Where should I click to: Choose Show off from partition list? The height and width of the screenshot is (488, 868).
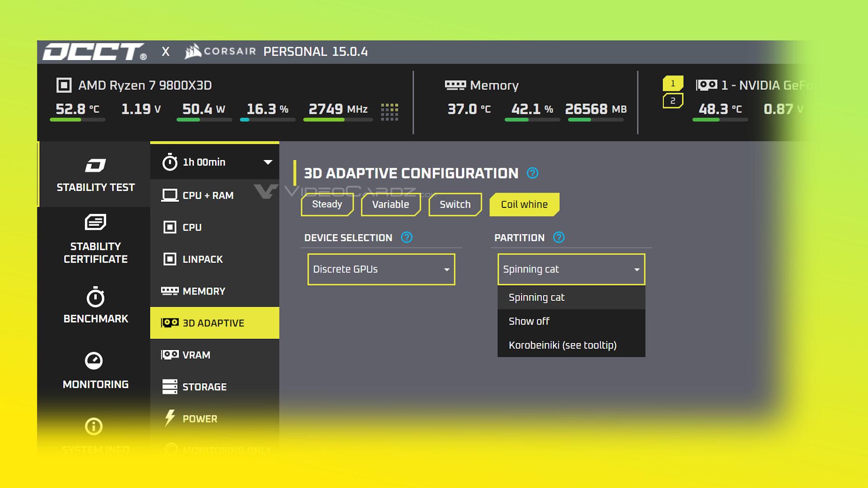(x=529, y=321)
